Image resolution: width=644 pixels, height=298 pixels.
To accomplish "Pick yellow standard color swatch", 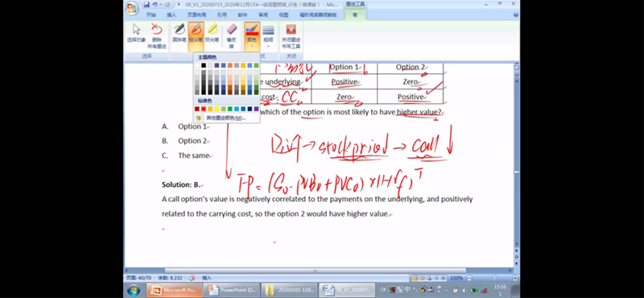I will (217, 109).
